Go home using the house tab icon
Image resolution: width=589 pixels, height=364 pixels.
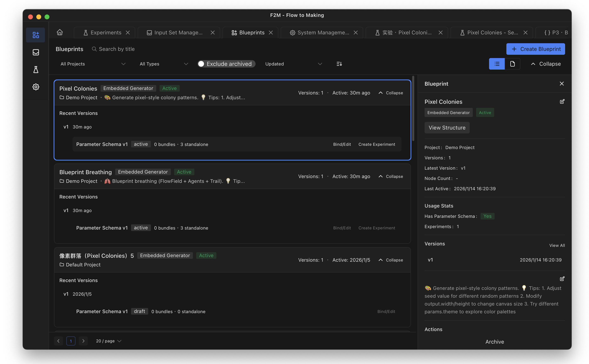(x=60, y=32)
